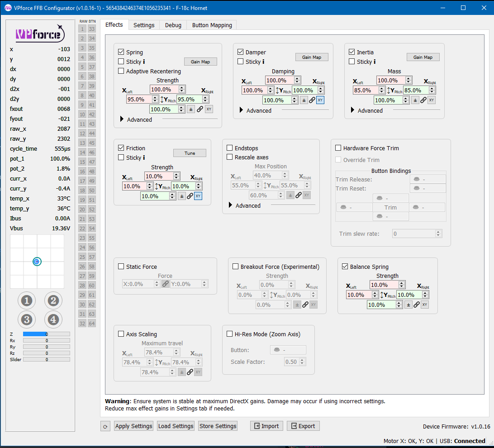Click the joystick position XY plot
The image size is (494, 448).
tap(37, 262)
